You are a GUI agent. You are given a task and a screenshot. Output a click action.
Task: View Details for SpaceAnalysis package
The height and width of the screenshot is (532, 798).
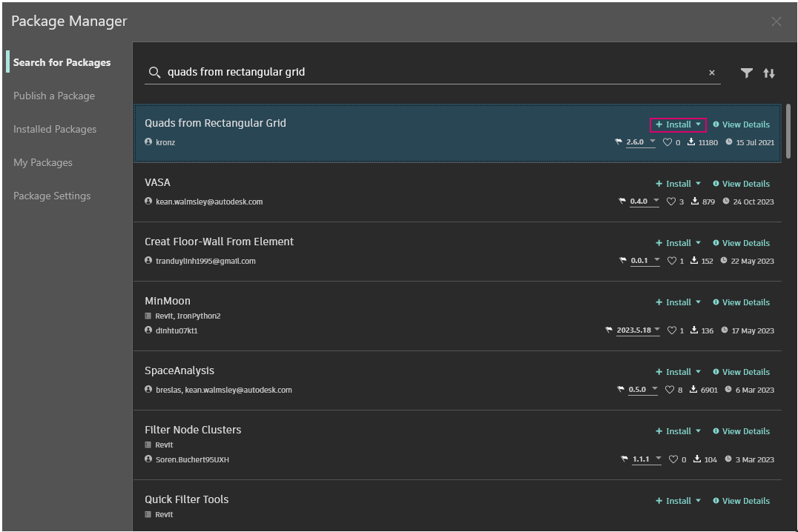coord(745,372)
